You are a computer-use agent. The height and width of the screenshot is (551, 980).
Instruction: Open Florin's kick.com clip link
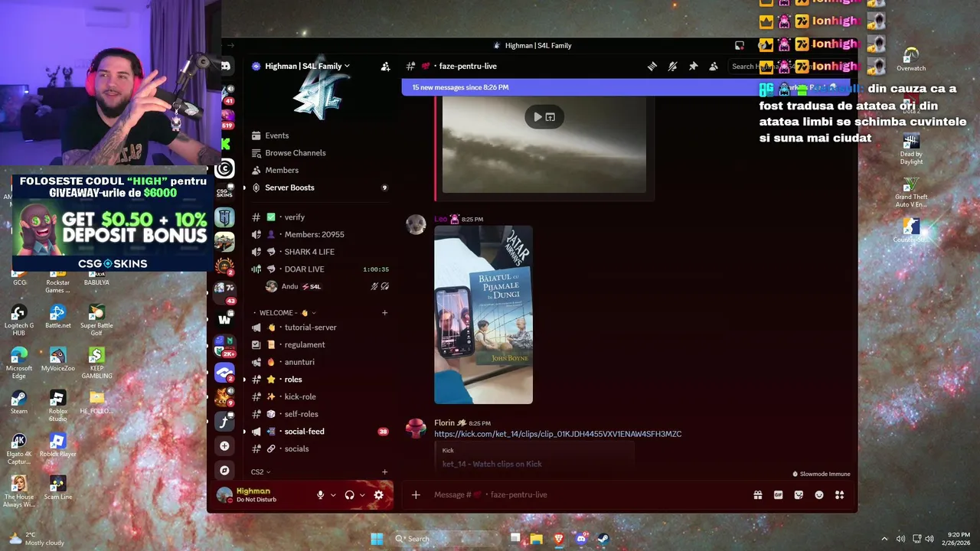557,434
